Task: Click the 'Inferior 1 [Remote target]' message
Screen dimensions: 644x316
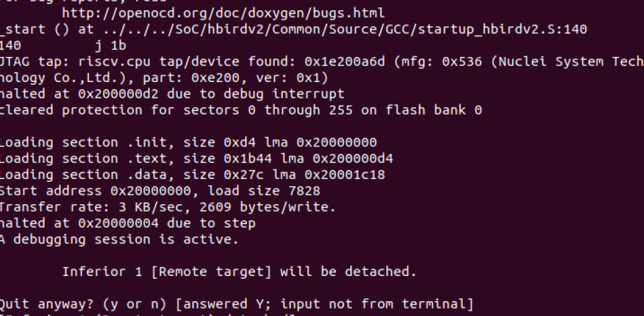Action: [x=240, y=272]
